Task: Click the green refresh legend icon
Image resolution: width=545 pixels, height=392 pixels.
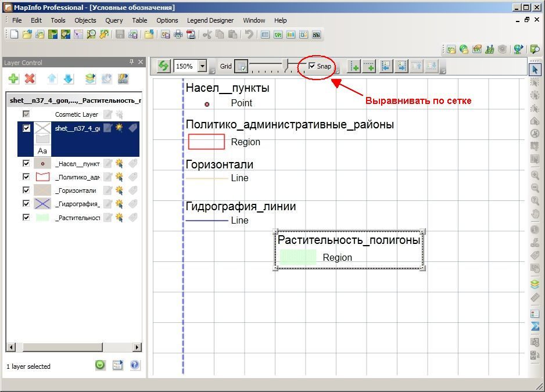Action: click(163, 66)
